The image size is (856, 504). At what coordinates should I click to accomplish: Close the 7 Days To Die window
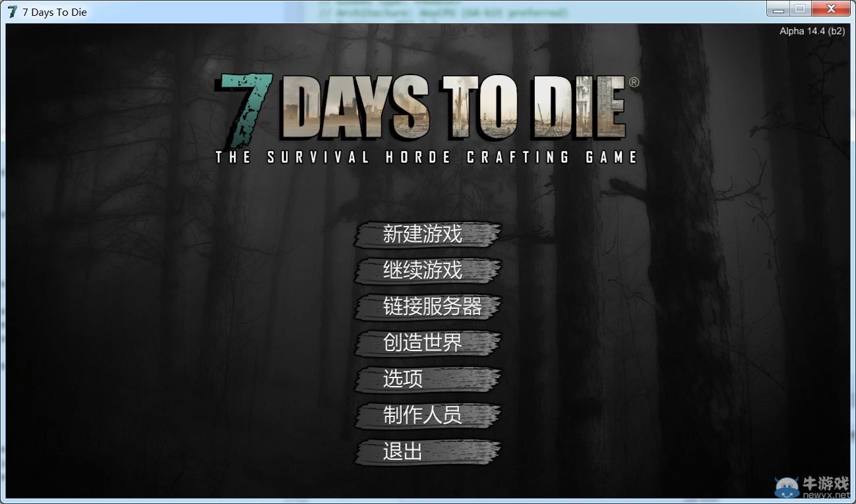[830, 9]
